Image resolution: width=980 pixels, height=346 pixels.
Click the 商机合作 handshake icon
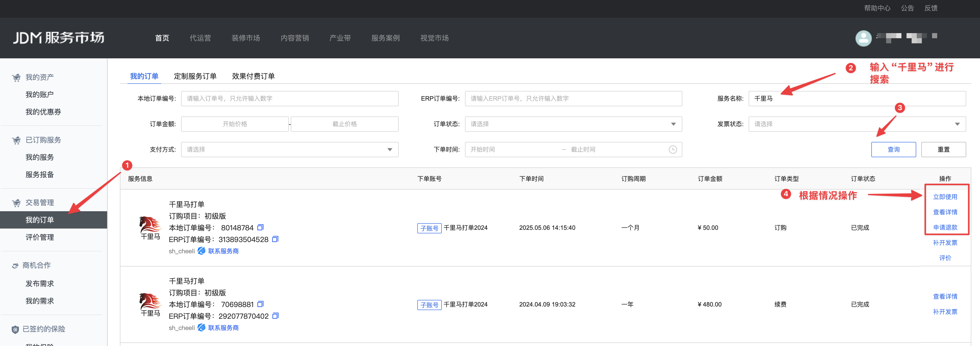[x=15, y=265]
